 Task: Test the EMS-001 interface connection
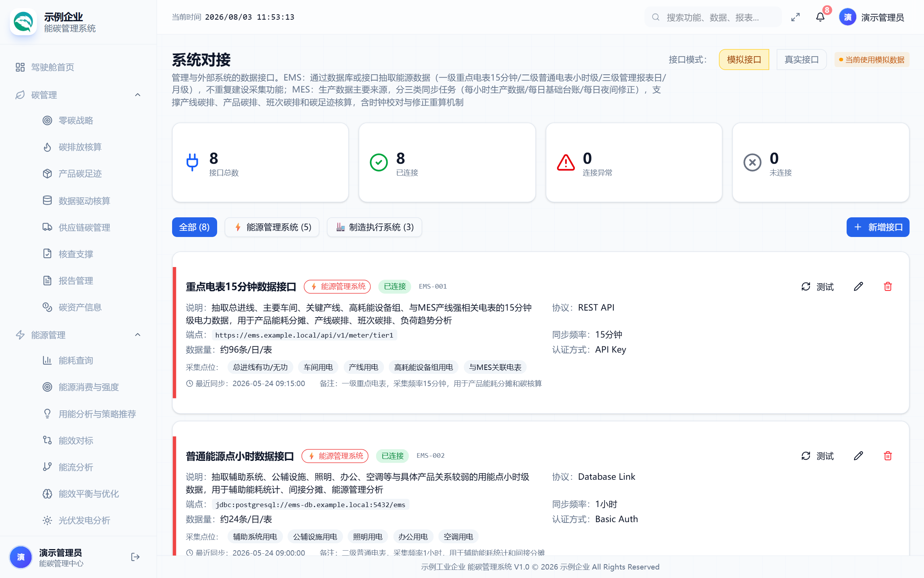coord(817,286)
